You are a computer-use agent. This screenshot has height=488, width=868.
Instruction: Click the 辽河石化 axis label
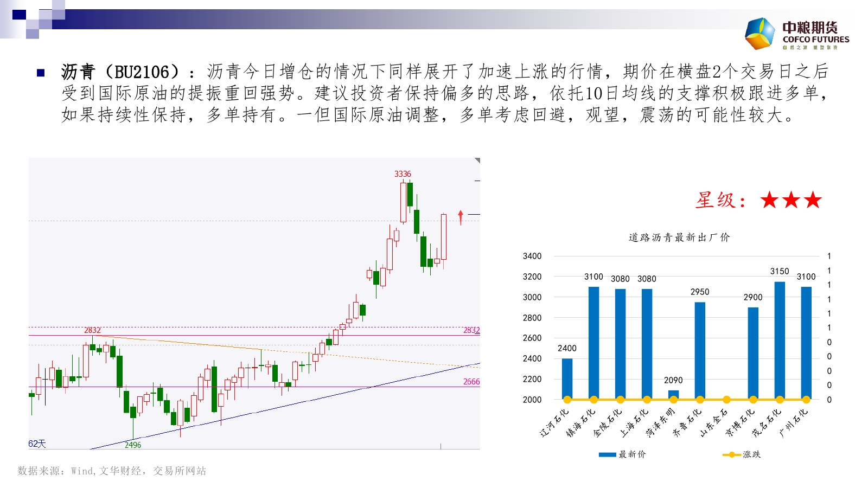[x=554, y=423]
